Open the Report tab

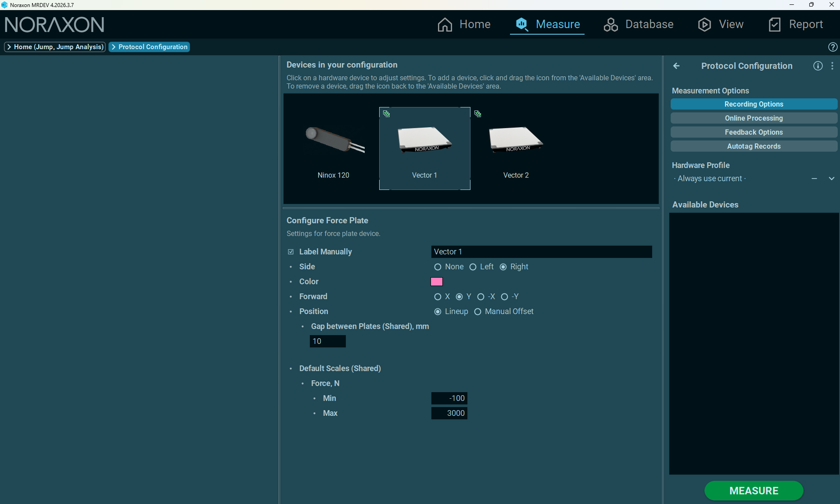796,24
